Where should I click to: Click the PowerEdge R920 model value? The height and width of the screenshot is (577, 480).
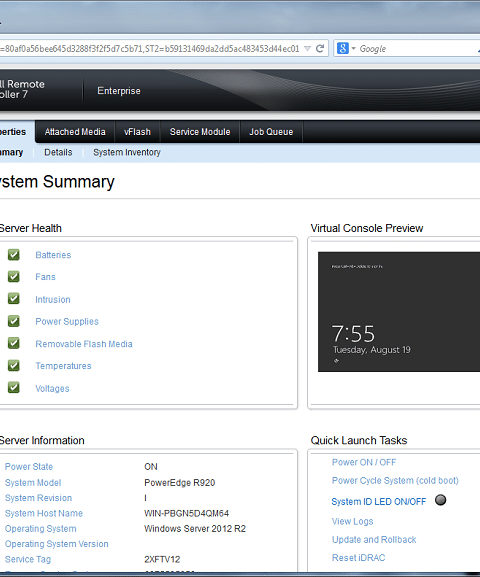point(180,482)
